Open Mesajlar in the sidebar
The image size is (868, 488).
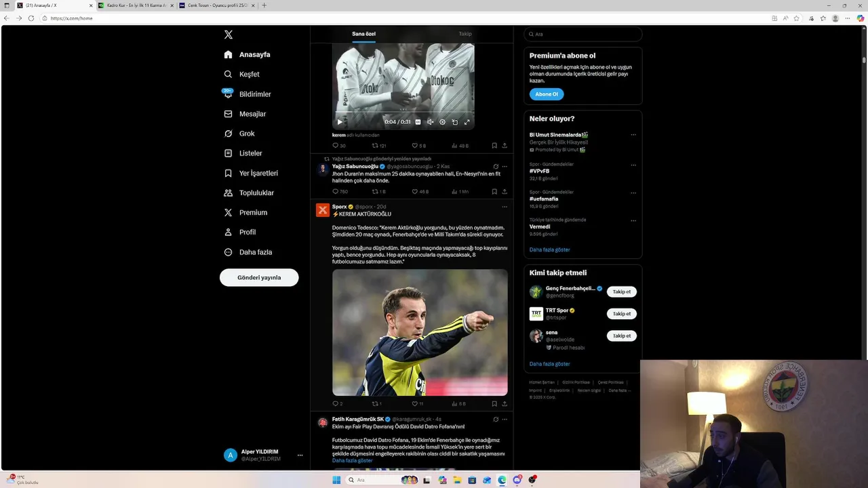(x=245, y=114)
